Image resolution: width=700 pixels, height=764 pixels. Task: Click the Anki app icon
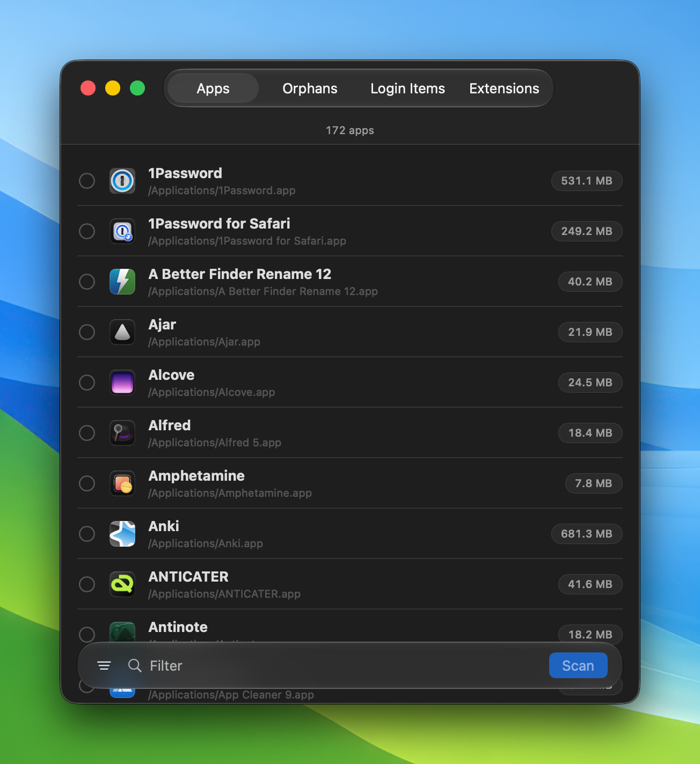122,534
